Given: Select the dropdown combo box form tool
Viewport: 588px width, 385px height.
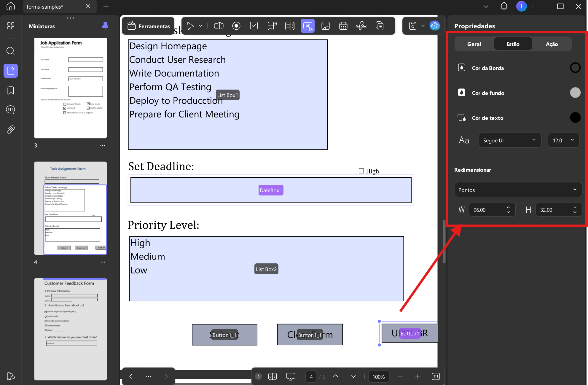Looking at the screenshot, I should 272,26.
